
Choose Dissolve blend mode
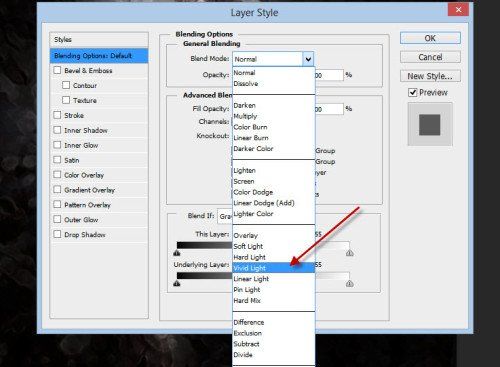coord(274,84)
